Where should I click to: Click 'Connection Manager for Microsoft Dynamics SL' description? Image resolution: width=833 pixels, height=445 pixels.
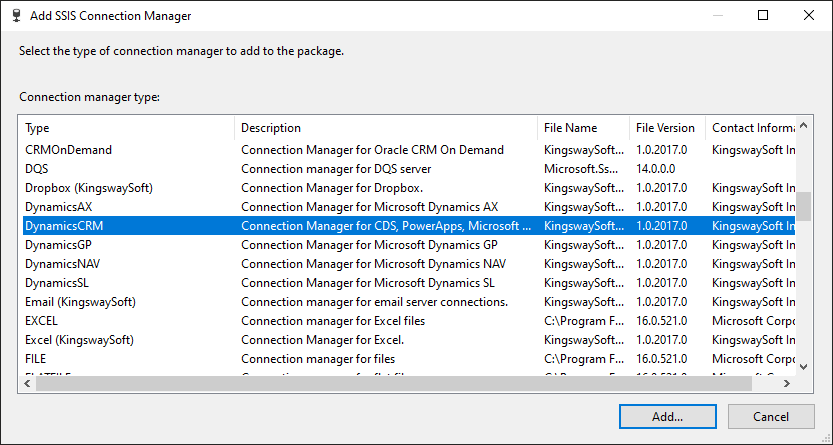coord(368,283)
